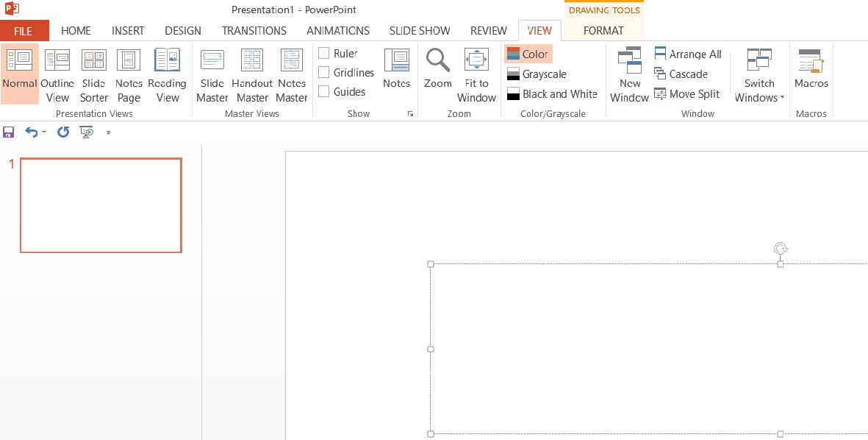Viewport: 868px width, 440px height.
Task: Select Grayscale color mode
Action: [536, 74]
